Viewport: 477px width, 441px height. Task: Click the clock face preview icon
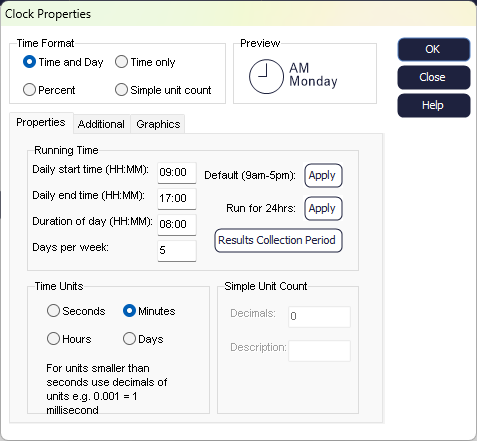[266, 76]
